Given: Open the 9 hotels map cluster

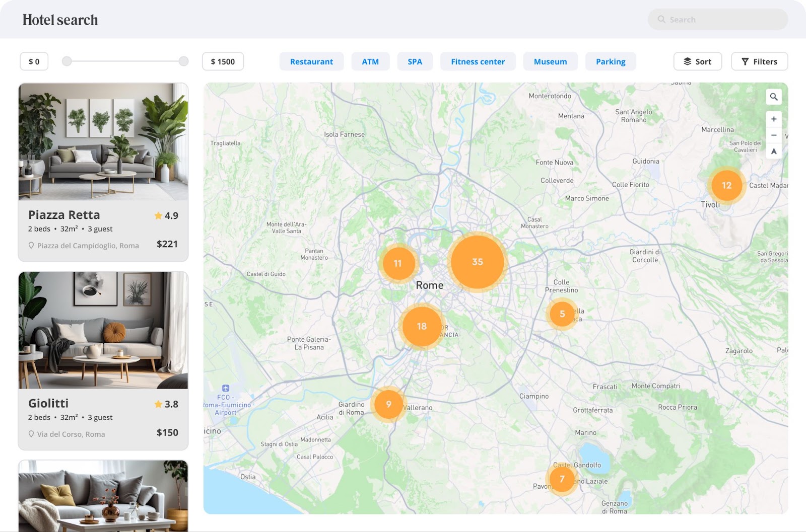Looking at the screenshot, I should coord(389,404).
